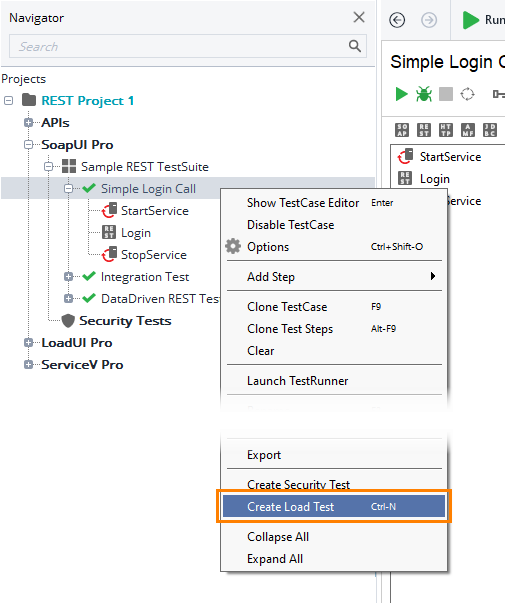This screenshot has height=603, width=505.
Task: Click the Sample REST TestSuite grid icon
Action: [69, 166]
